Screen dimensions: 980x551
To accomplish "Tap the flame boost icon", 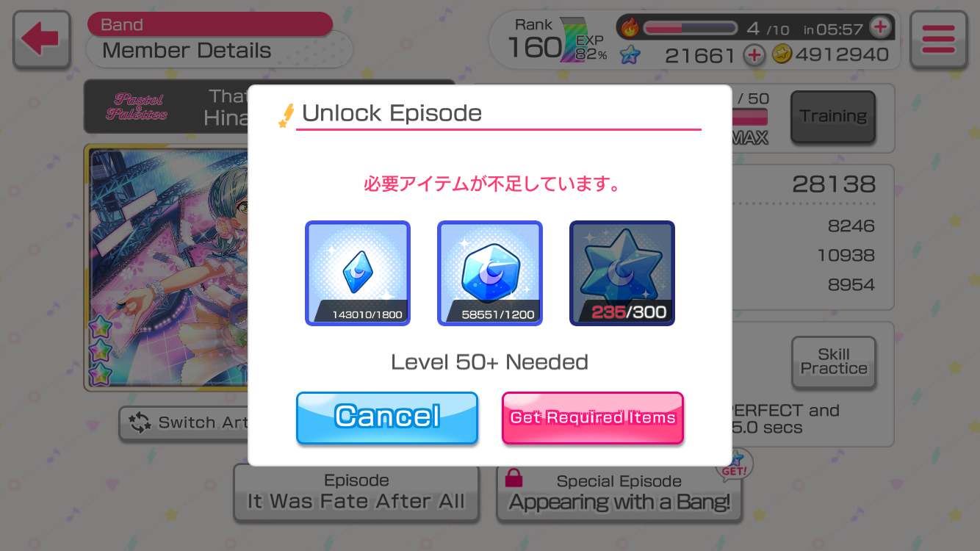I will click(x=630, y=28).
